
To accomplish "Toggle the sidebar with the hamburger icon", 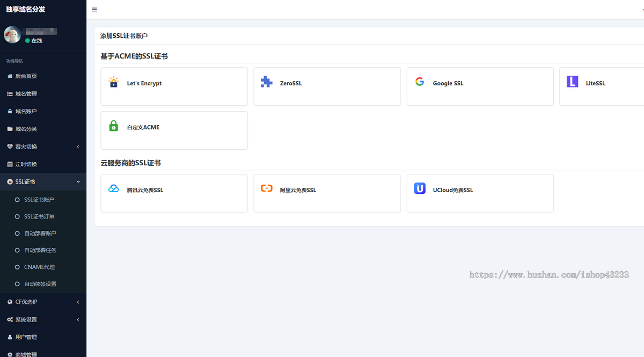I will 94,10.
